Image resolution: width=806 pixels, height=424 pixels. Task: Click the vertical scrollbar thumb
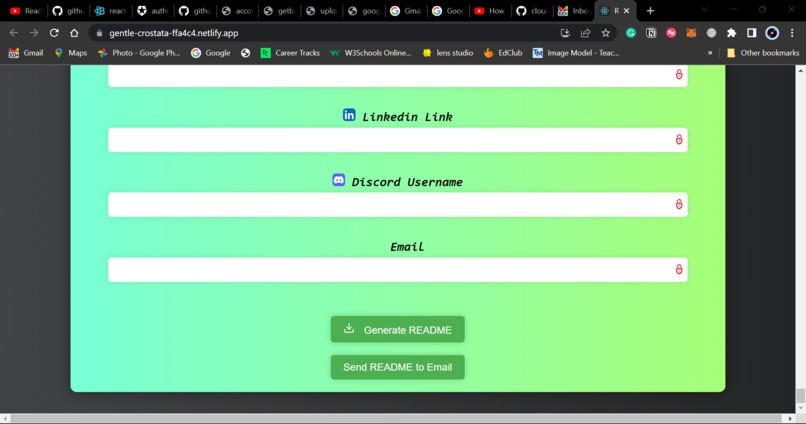800,396
